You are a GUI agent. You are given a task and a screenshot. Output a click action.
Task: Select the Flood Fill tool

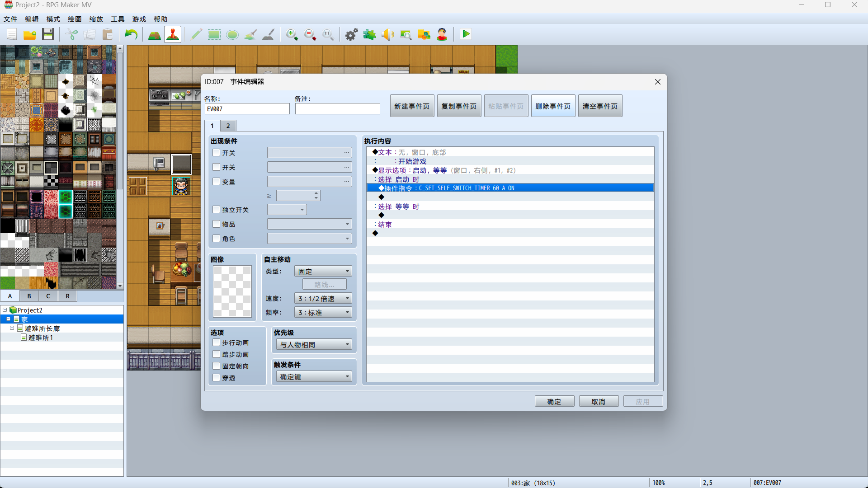250,34
